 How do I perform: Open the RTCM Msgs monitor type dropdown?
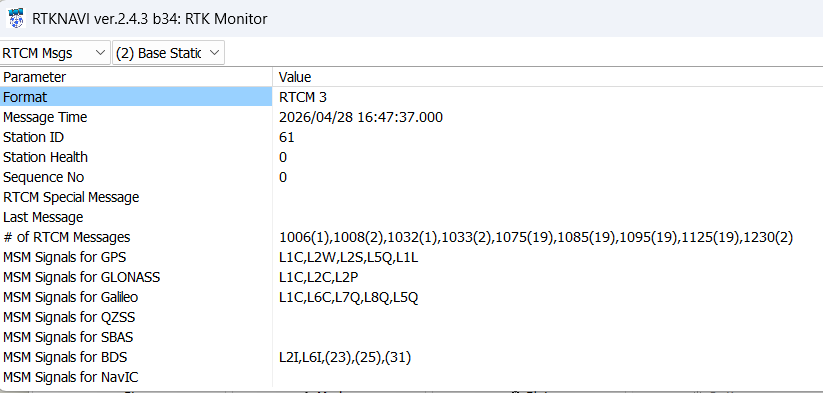pos(55,53)
